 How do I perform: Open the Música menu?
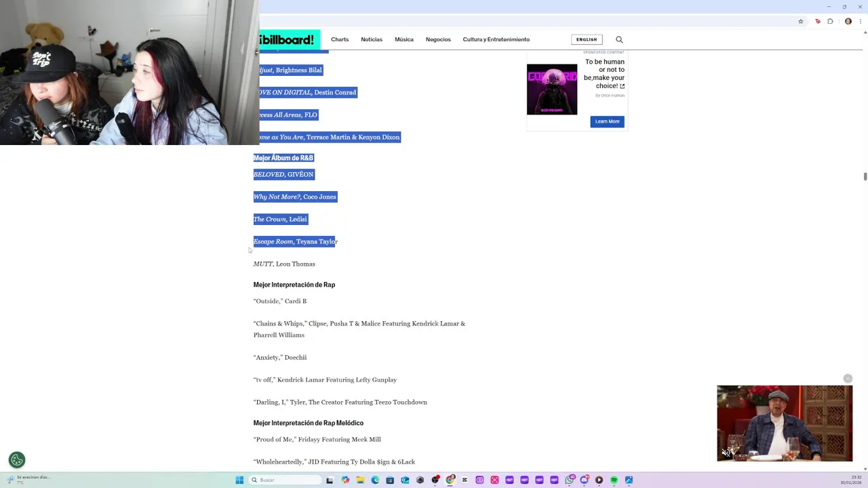tap(404, 39)
